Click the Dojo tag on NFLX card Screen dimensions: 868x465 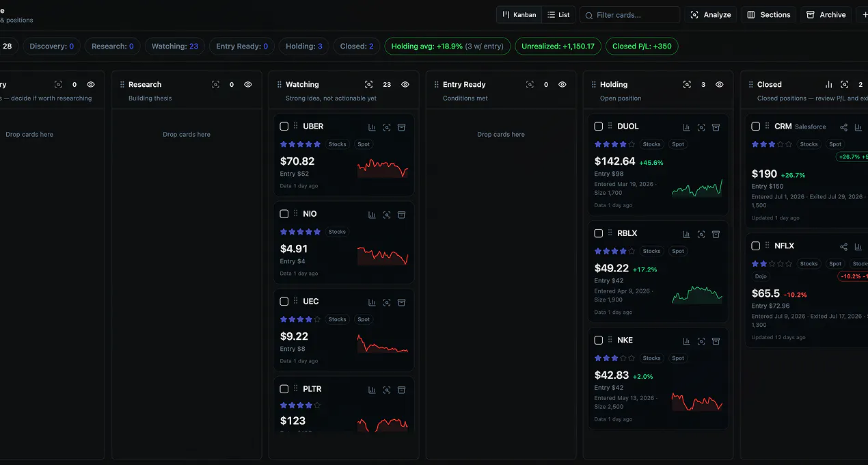pos(761,276)
